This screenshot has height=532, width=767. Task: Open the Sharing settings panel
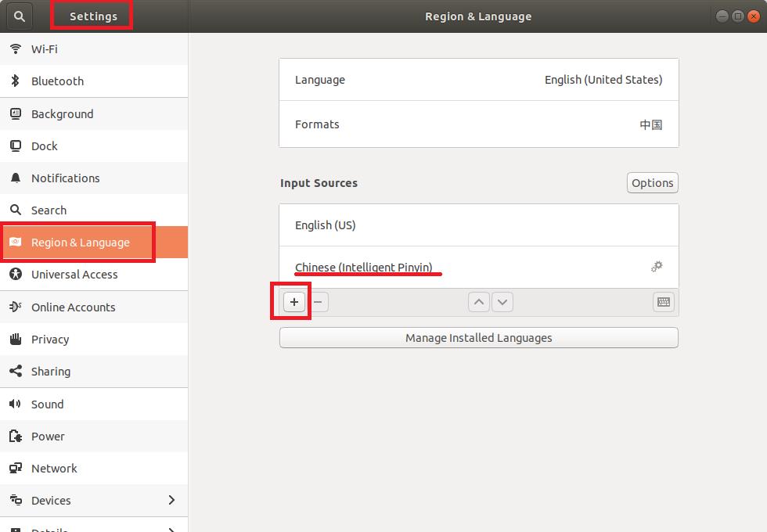[x=16, y=371]
